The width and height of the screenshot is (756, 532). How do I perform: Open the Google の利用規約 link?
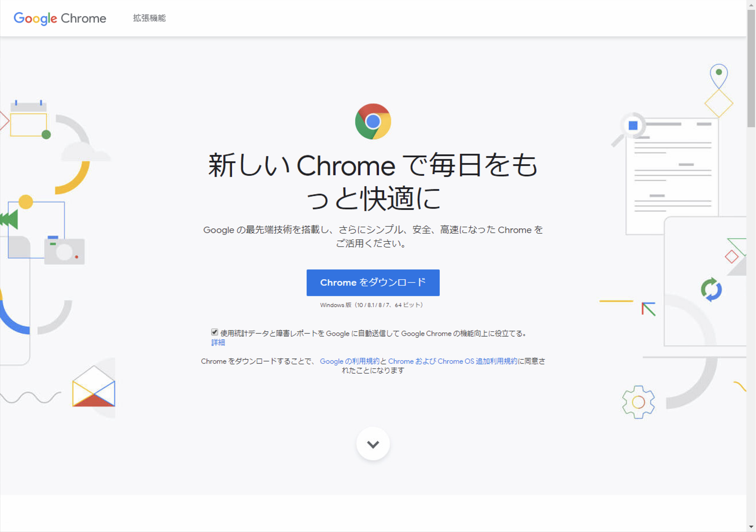[x=349, y=361]
